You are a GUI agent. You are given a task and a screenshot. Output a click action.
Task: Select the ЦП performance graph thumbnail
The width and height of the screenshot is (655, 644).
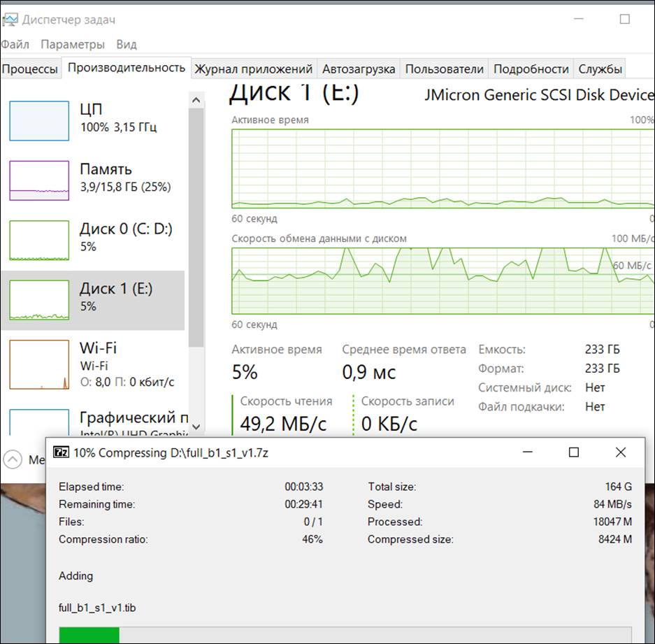point(39,120)
